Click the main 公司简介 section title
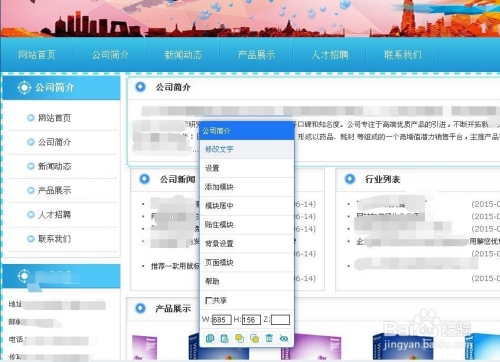Screen dimensions: 500x362 [x=173, y=87]
